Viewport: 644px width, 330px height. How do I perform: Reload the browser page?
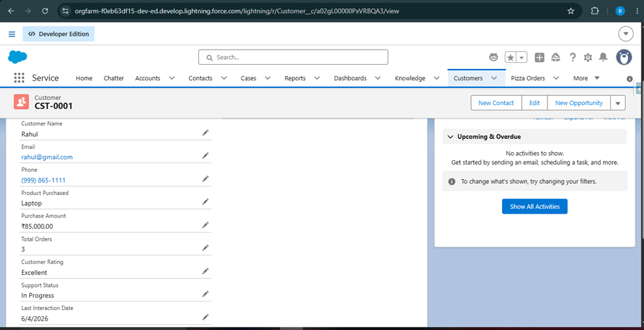point(45,11)
